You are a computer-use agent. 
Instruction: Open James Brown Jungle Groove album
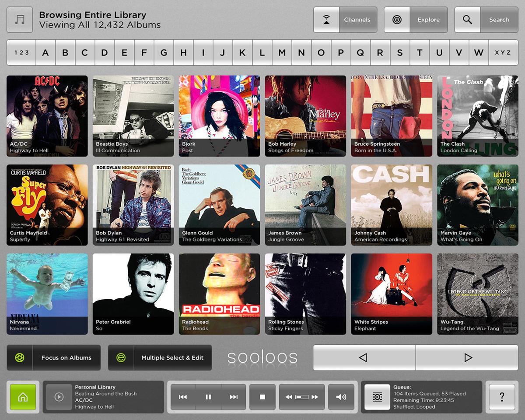(305, 205)
